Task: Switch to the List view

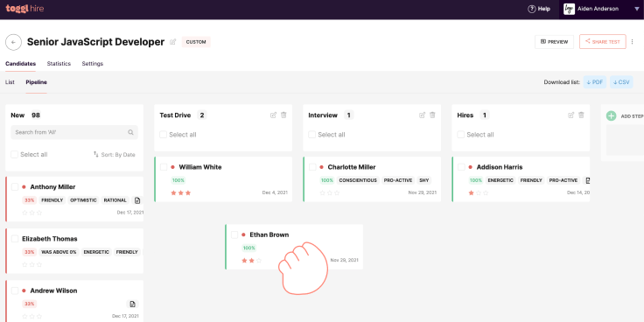Action: point(10,82)
